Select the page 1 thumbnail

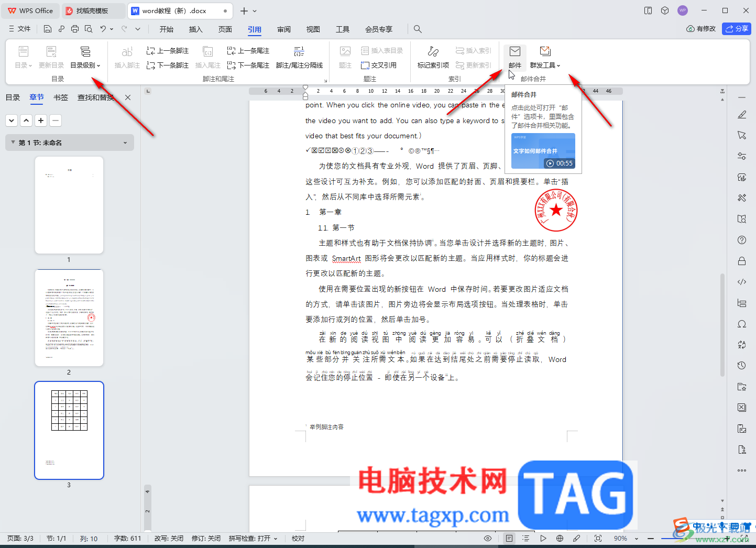(x=69, y=205)
